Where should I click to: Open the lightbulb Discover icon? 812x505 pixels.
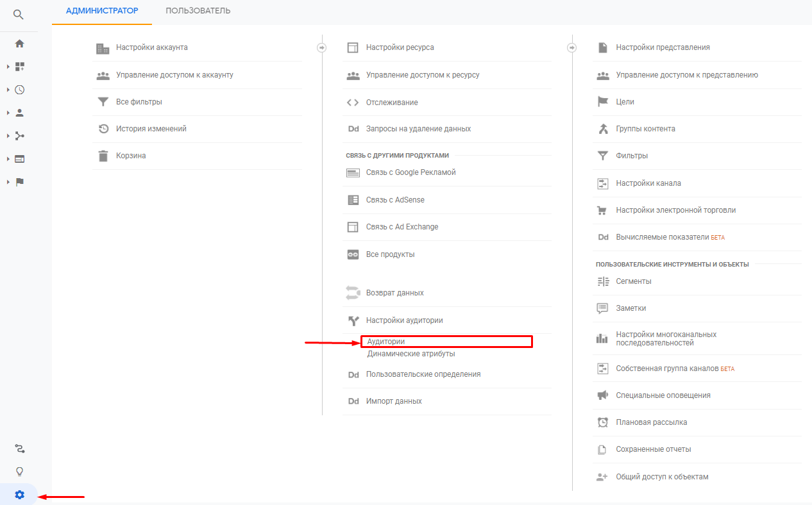point(19,472)
